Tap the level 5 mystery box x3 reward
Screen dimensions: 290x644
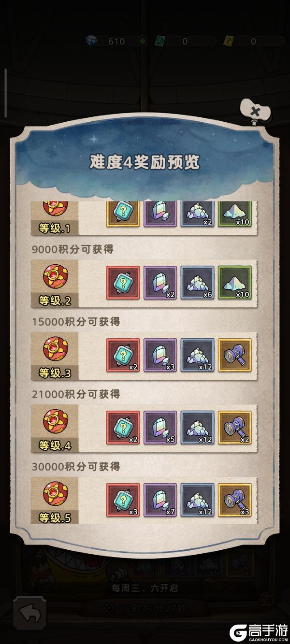tap(123, 500)
